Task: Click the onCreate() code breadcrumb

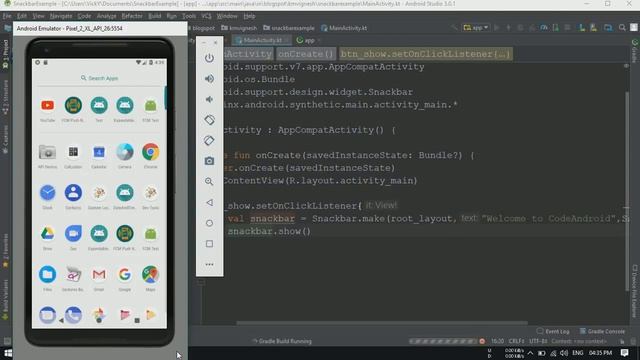Action: click(306, 54)
